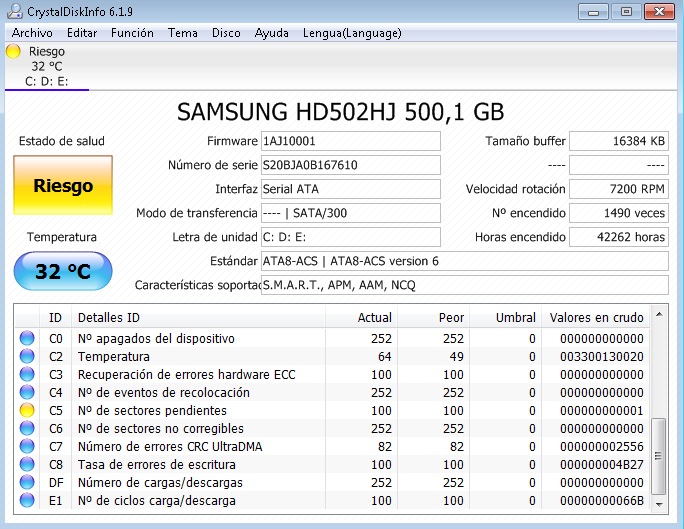Click raw value 0000000066B

coord(602,500)
